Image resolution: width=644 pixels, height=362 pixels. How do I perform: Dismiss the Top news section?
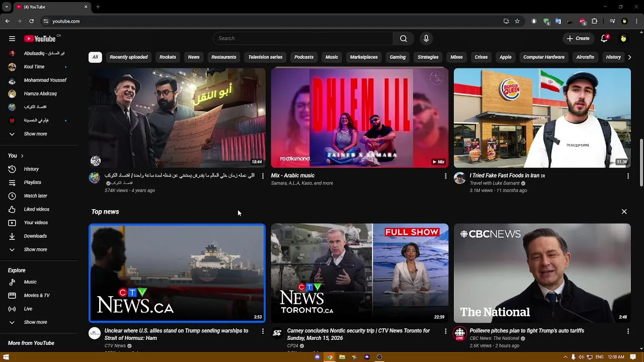click(x=624, y=212)
